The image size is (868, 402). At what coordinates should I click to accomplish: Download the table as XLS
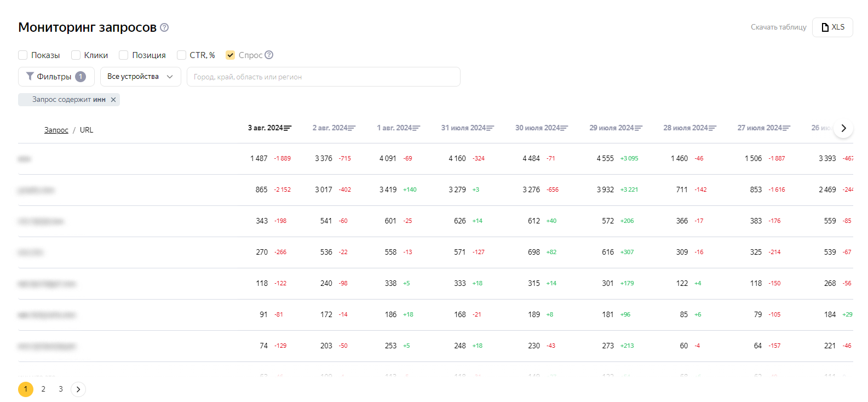[832, 27]
